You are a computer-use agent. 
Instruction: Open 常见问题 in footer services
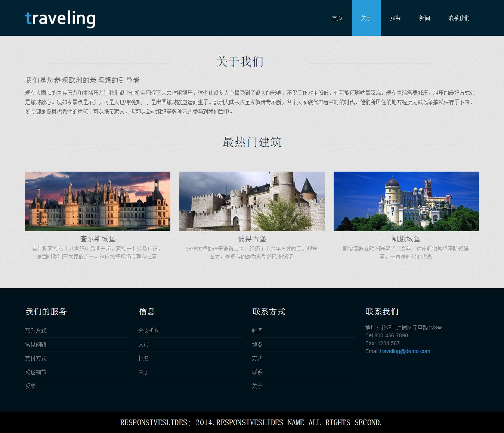36,344
